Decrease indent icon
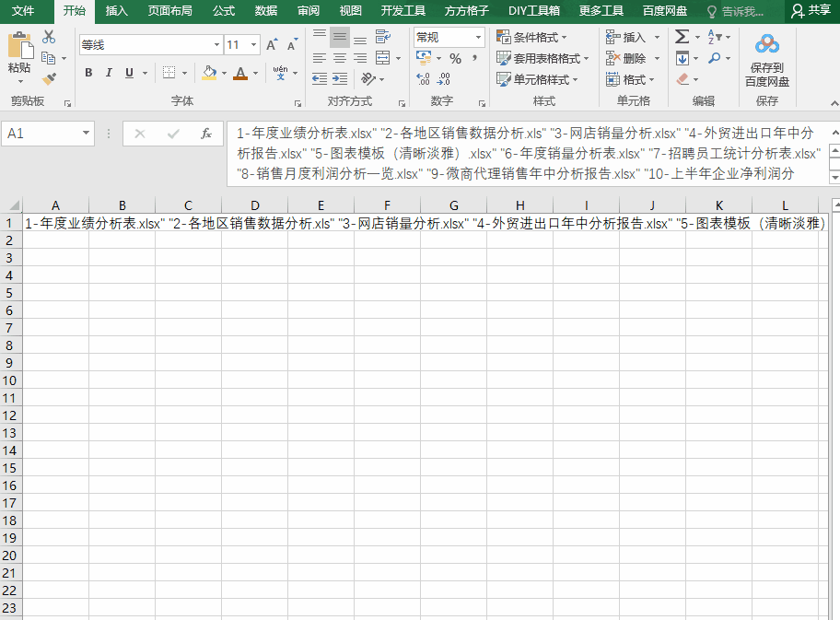 tap(320, 79)
